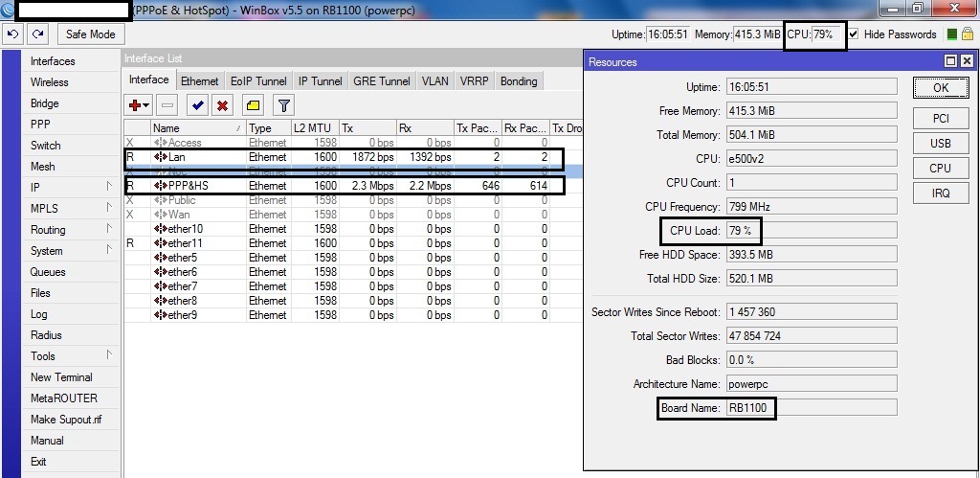Switch to the Bonding tab
Viewport: 980px width, 478px height.
click(x=519, y=81)
